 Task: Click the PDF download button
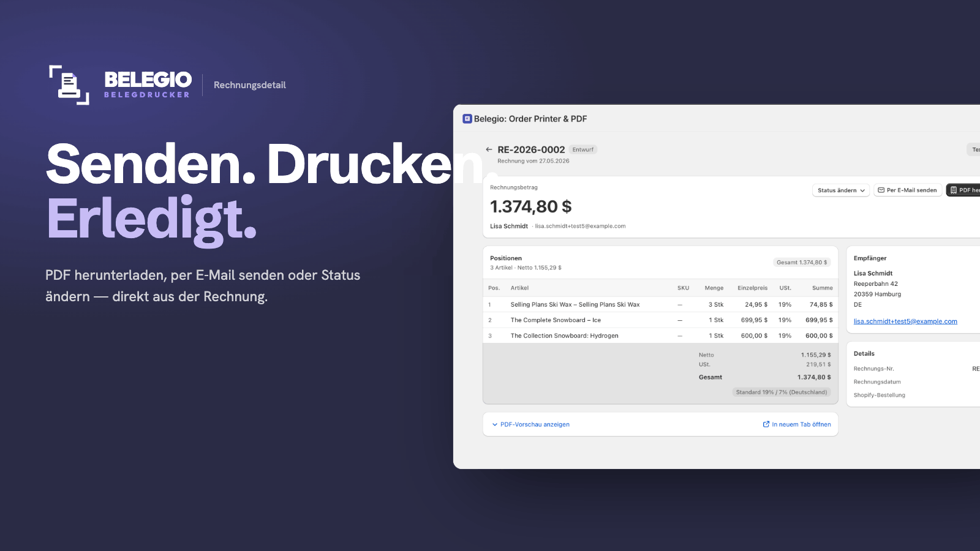(963, 190)
